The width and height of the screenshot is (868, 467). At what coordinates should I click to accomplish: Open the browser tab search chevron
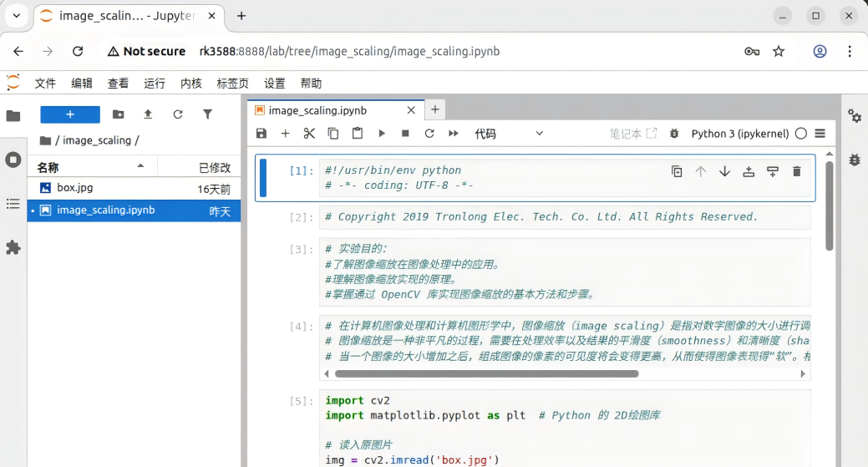coord(17,16)
